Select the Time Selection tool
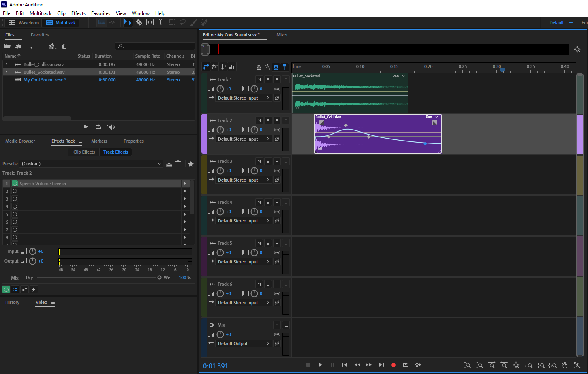This screenshot has height=374, width=588. 161,23
